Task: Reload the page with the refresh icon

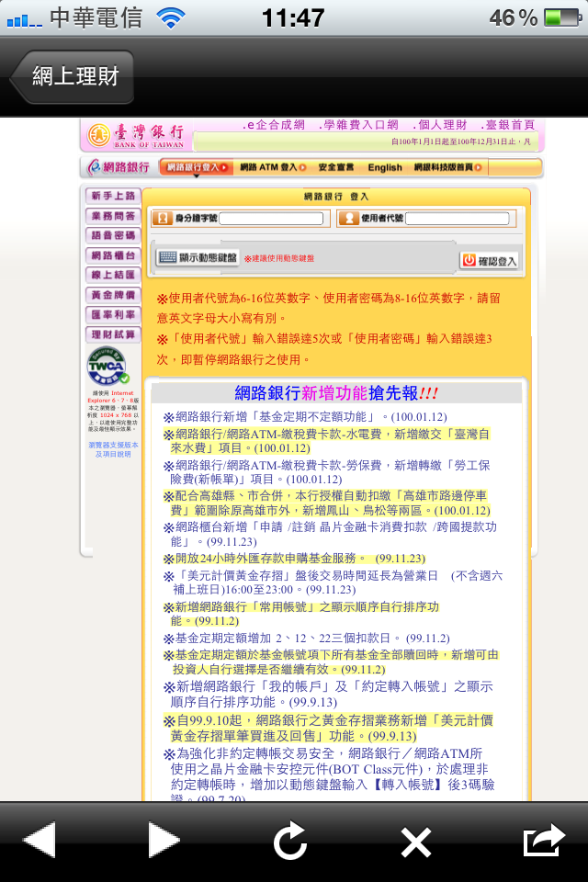Action: pyautogui.click(x=290, y=841)
